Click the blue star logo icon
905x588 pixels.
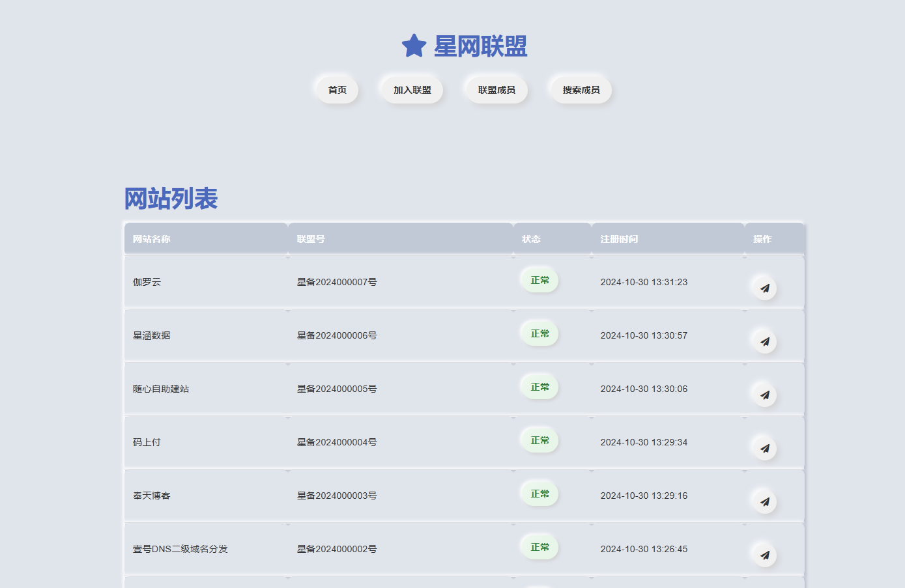tap(414, 46)
